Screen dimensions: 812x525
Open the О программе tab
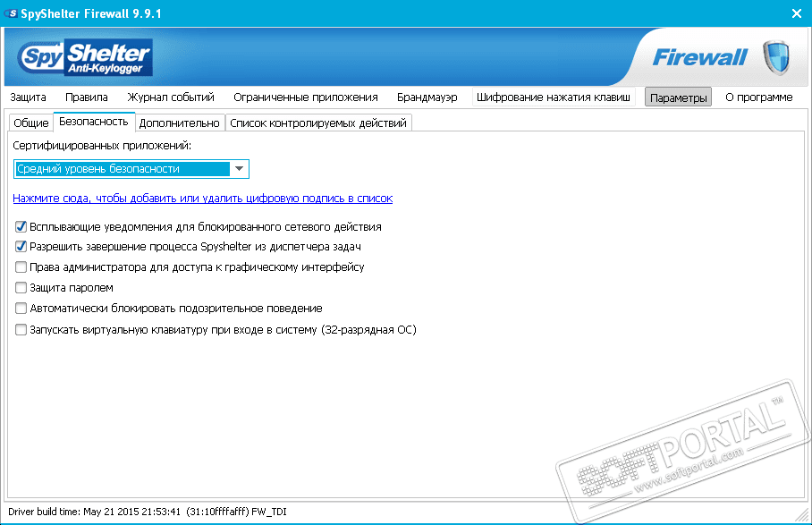coord(758,97)
